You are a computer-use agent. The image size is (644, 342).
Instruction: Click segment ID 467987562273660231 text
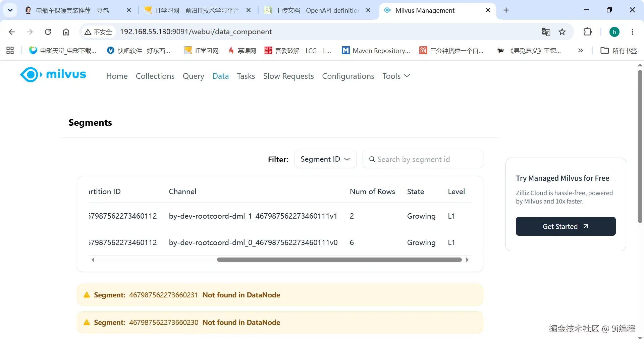point(163,295)
